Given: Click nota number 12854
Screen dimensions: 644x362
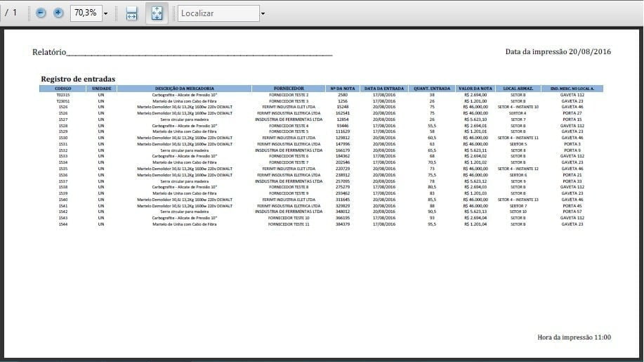Looking at the screenshot, I should [343, 119].
